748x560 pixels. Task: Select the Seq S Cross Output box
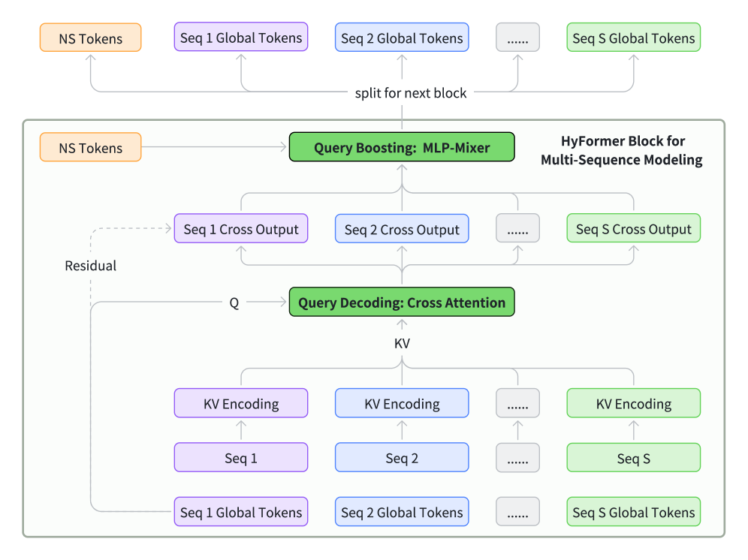point(633,229)
